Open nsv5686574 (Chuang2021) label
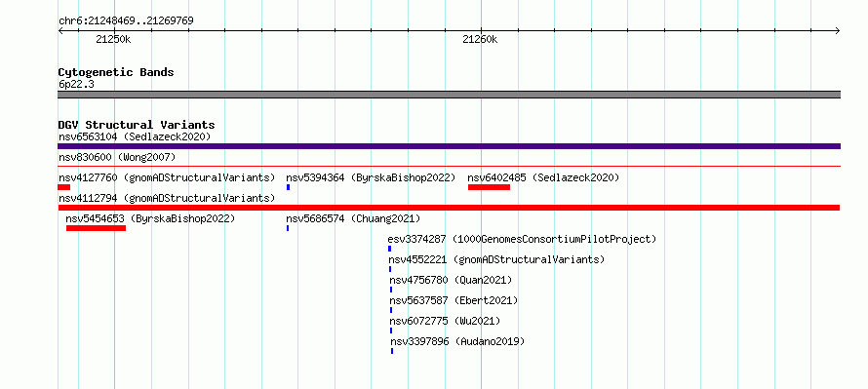Viewport: 868px width, 389px height. click(x=353, y=218)
